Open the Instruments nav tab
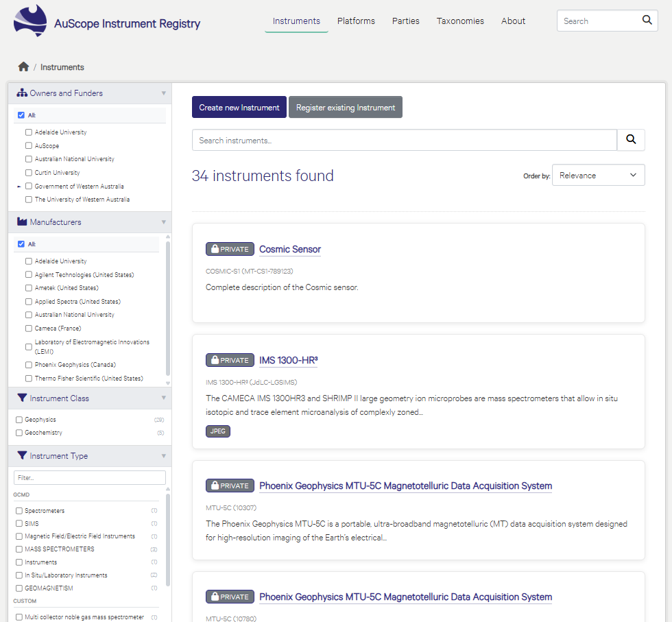The image size is (672, 622). pos(296,21)
